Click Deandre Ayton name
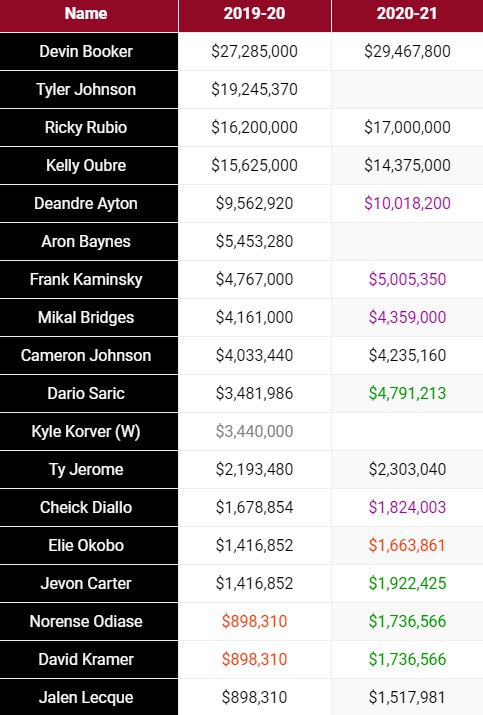This screenshot has width=483, height=715. [x=86, y=203]
